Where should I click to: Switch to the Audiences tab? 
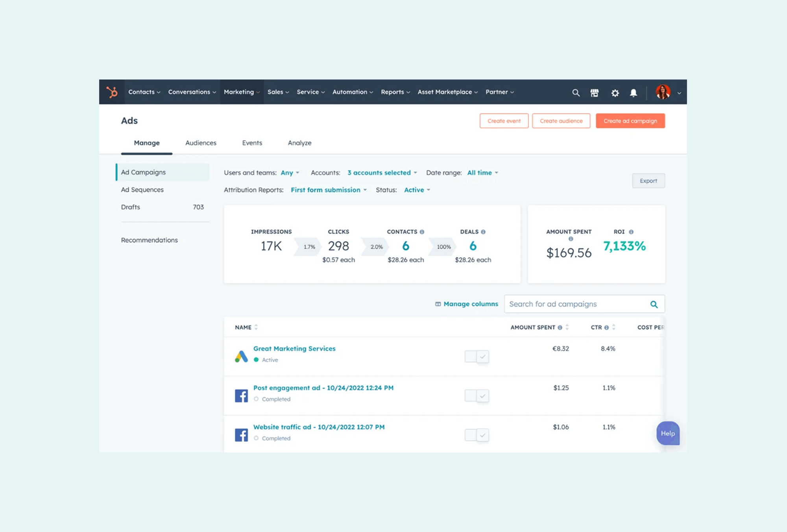click(201, 143)
